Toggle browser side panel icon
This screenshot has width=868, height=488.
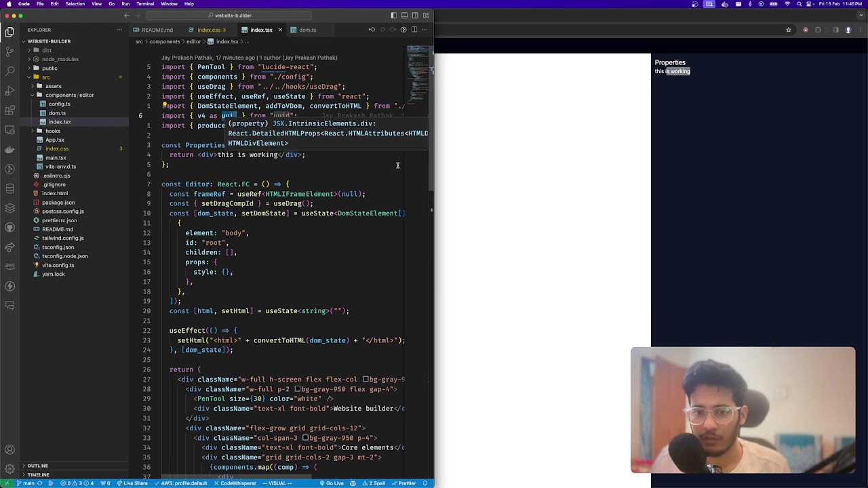tap(836, 30)
